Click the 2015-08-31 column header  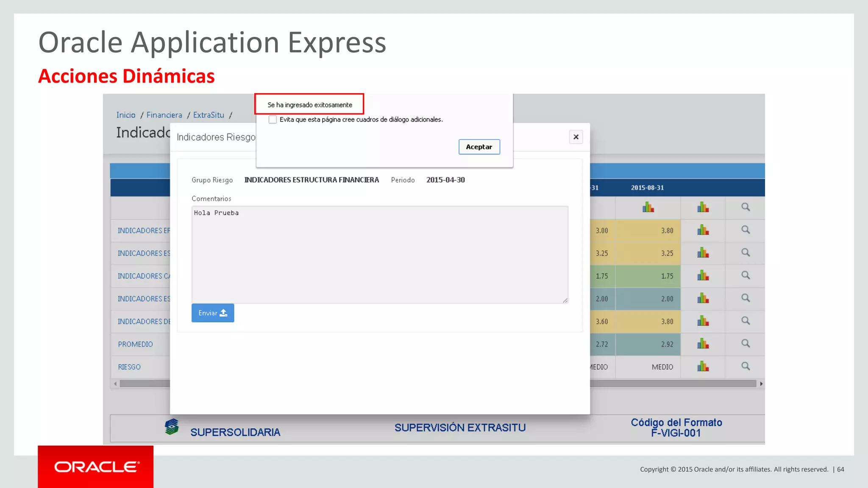(x=647, y=188)
